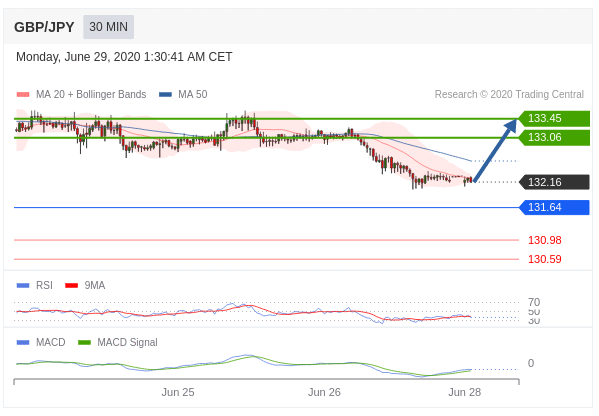Click the 133.06 green price tag
This screenshot has width=599, height=416.
[554, 138]
